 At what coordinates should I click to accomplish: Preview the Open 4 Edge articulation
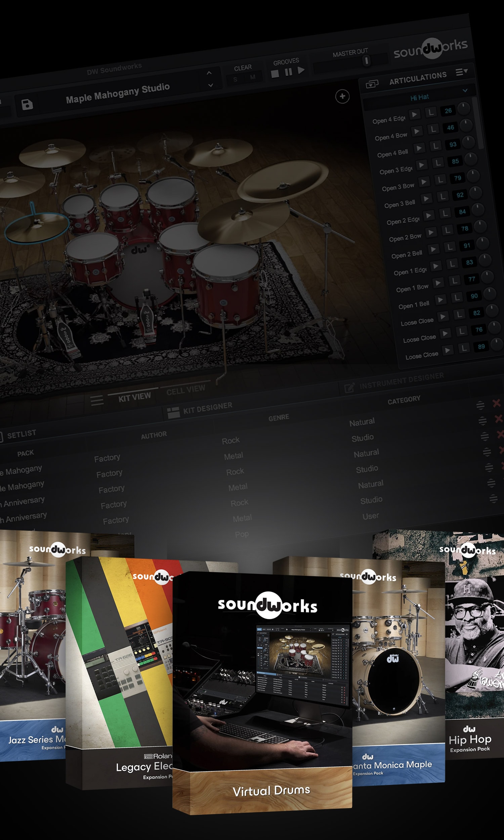tap(414, 115)
